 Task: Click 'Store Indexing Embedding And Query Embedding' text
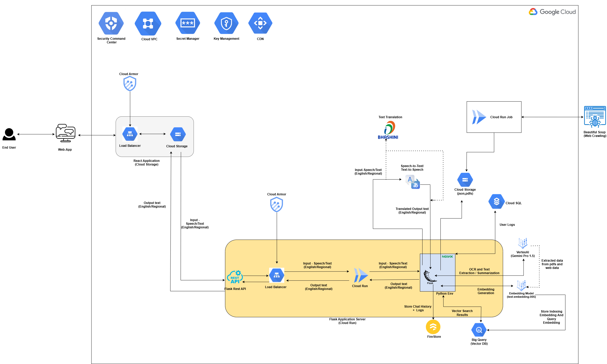(x=551, y=317)
